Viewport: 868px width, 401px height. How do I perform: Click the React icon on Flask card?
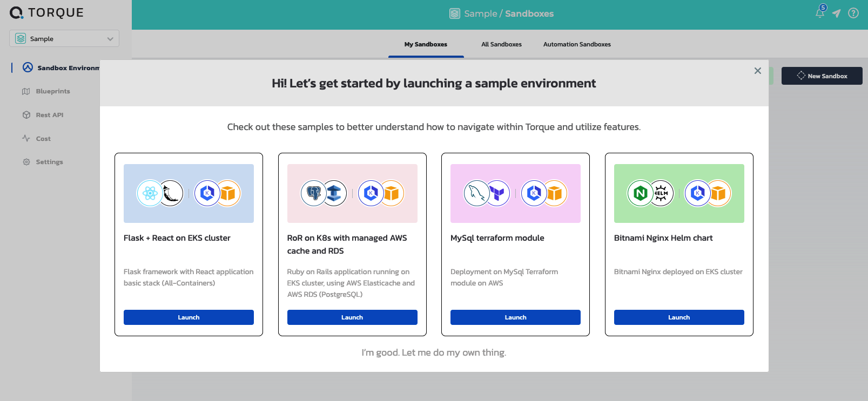click(150, 193)
